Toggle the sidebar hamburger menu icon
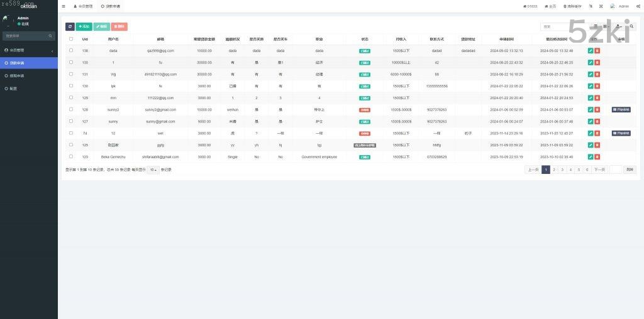 (x=64, y=6)
